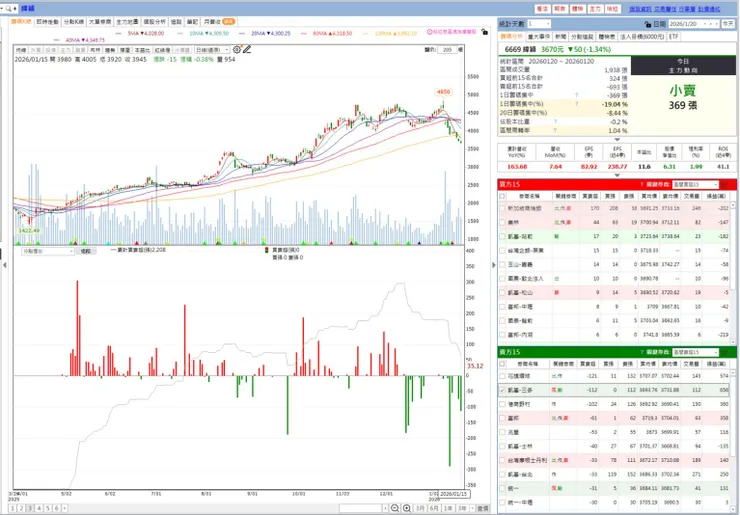Go to chart page 2
Image resolution: width=740 pixels, height=515 pixels.
pos(21,508)
